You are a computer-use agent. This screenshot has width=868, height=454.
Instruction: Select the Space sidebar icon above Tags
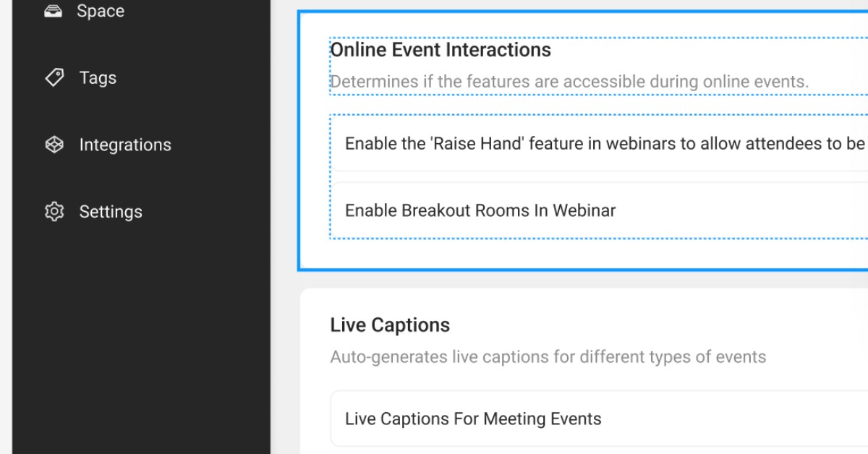(x=54, y=10)
